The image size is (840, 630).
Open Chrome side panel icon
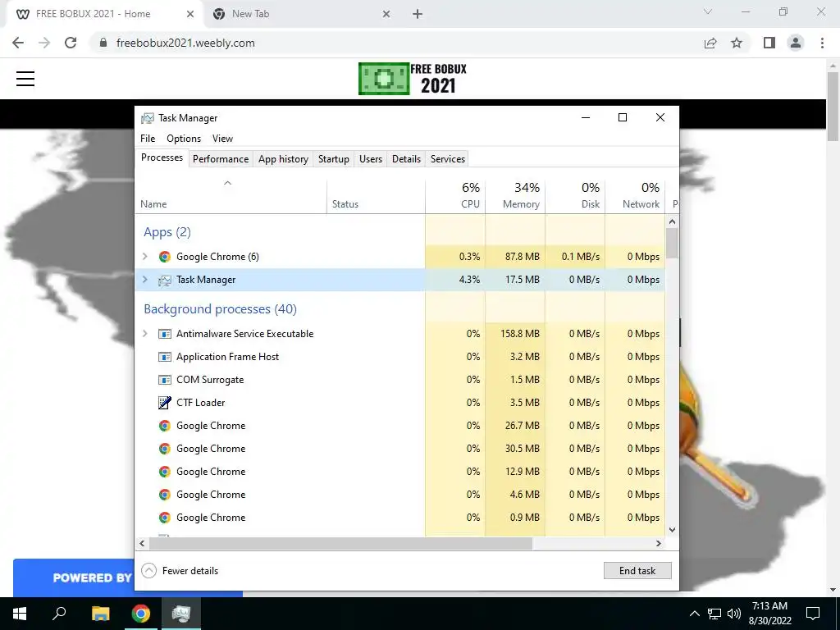point(769,43)
